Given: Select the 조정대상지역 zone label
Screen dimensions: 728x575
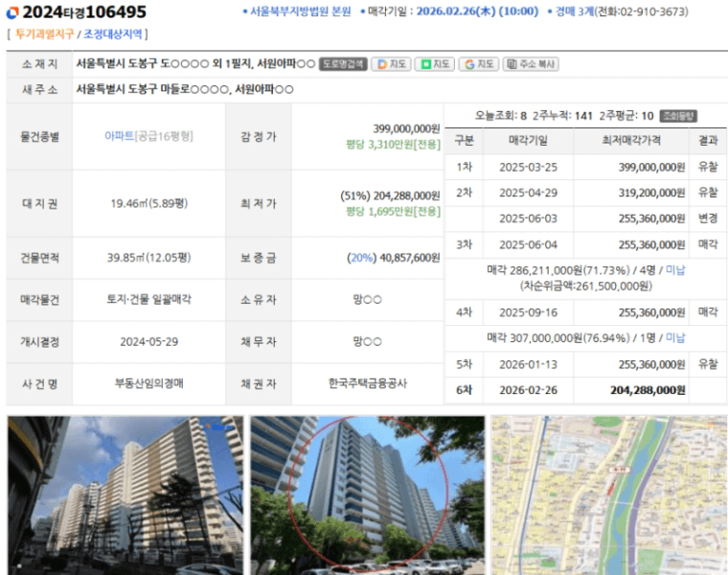Looking at the screenshot, I should click(x=115, y=34).
